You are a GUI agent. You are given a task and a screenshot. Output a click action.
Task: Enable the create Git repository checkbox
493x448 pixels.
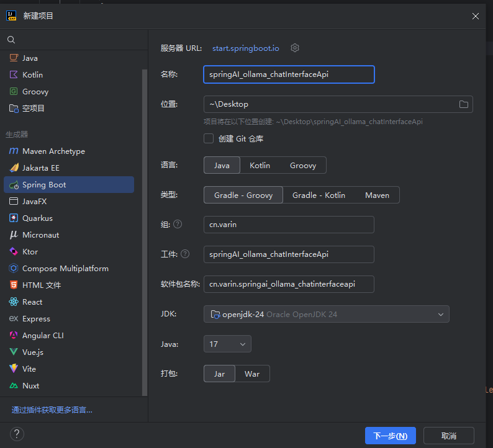coord(209,138)
